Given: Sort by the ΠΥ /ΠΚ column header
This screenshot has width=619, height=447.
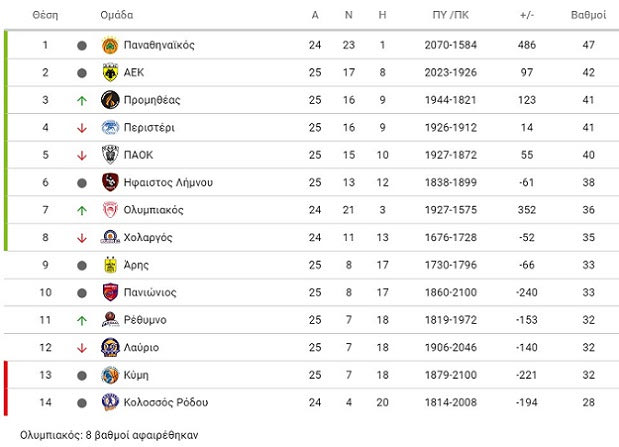Looking at the screenshot, I should coord(450,15).
